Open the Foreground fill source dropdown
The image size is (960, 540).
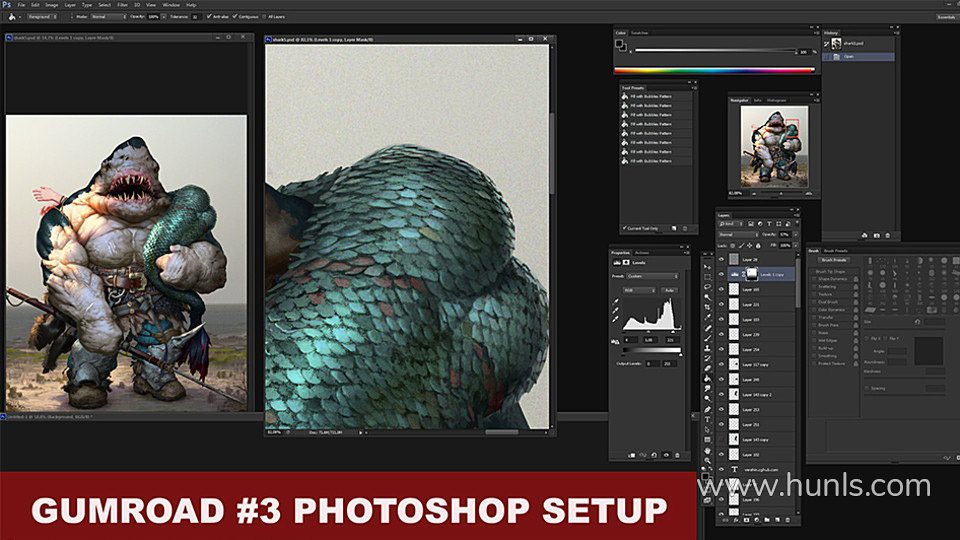coord(42,17)
